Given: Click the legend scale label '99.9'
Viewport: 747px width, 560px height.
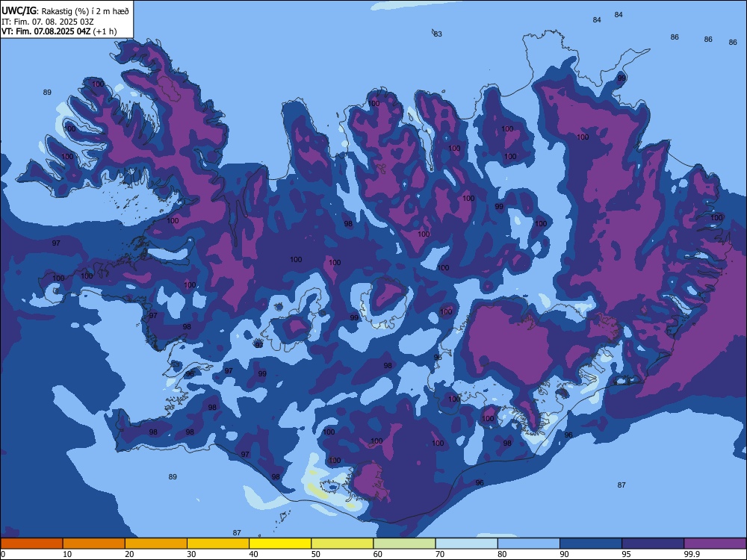Looking at the screenshot, I should (x=692, y=554).
